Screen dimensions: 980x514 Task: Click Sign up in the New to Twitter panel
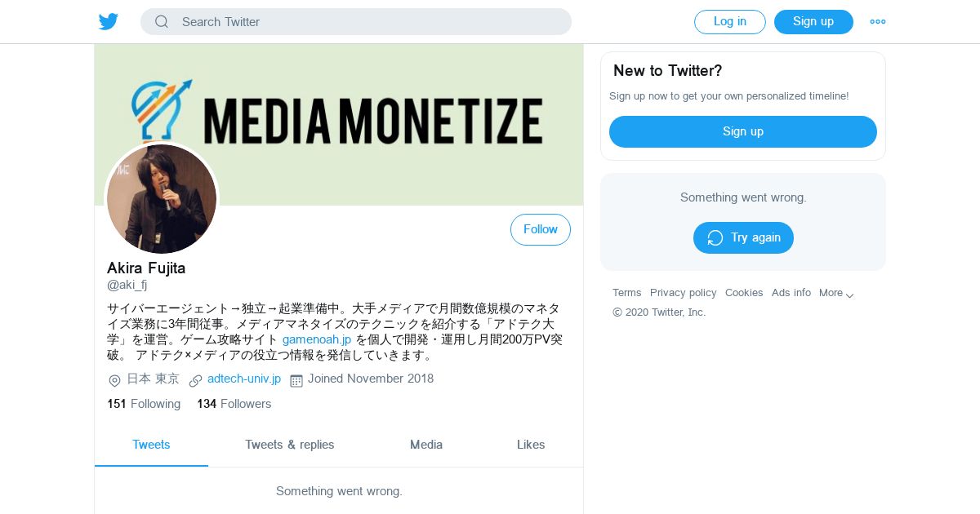(x=742, y=131)
